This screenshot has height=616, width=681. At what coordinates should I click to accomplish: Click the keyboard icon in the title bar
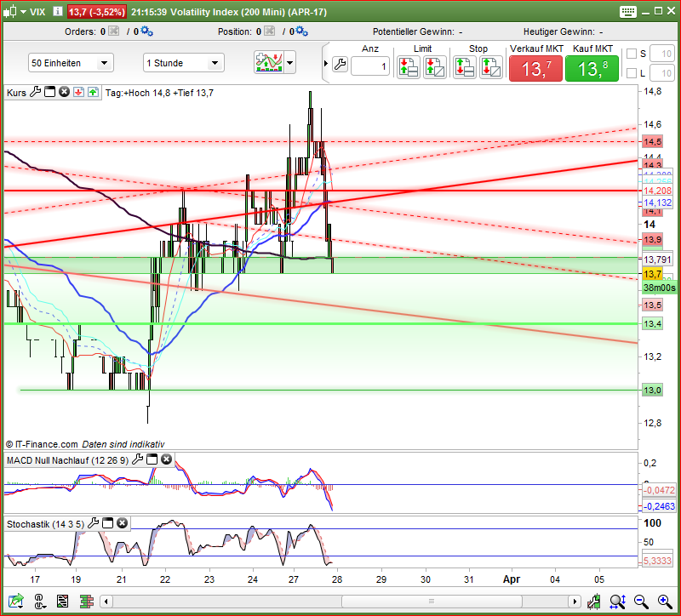pos(628,12)
